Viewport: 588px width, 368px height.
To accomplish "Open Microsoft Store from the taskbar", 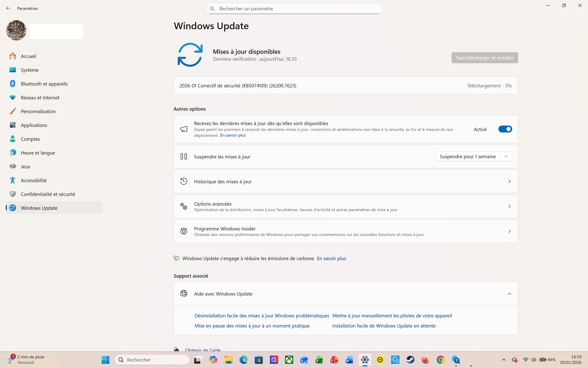I will pyautogui.click(x=259, y=360).
